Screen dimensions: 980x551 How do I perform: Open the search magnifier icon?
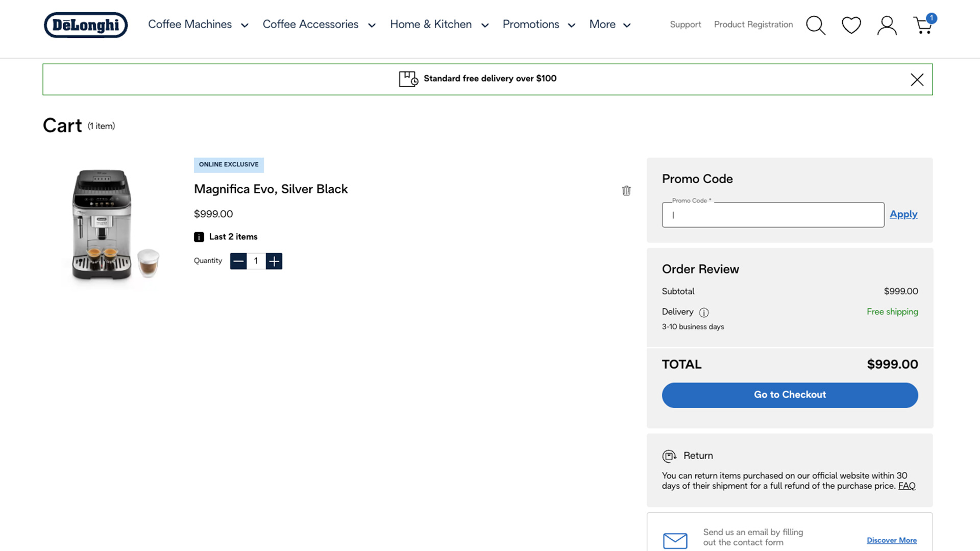point(816,25)
